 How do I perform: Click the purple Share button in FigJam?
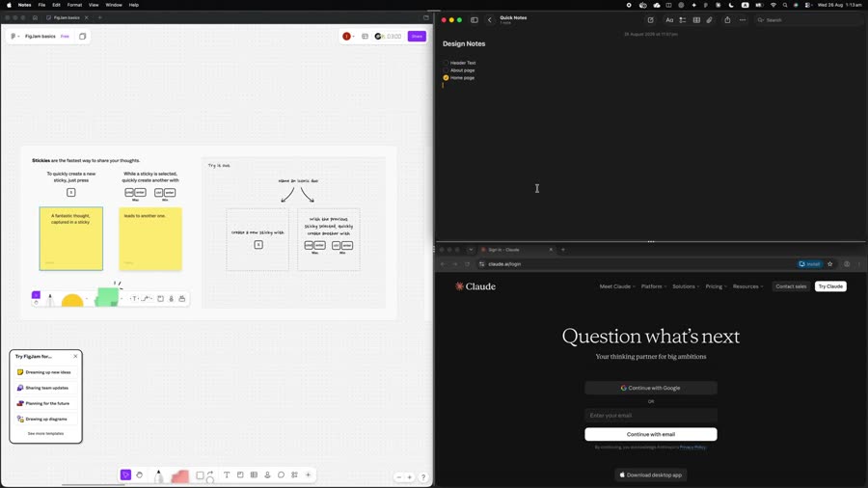point(417,37)
